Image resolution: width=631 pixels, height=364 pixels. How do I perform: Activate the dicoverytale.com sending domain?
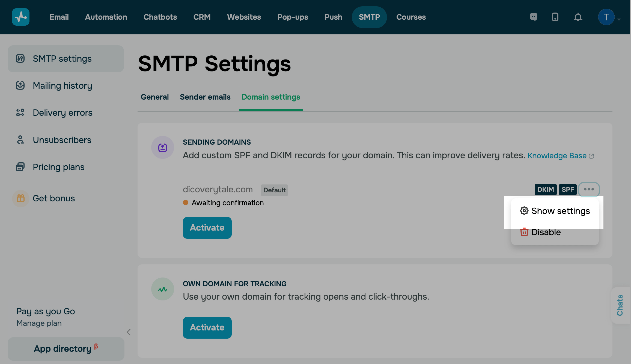click(207, 228)
